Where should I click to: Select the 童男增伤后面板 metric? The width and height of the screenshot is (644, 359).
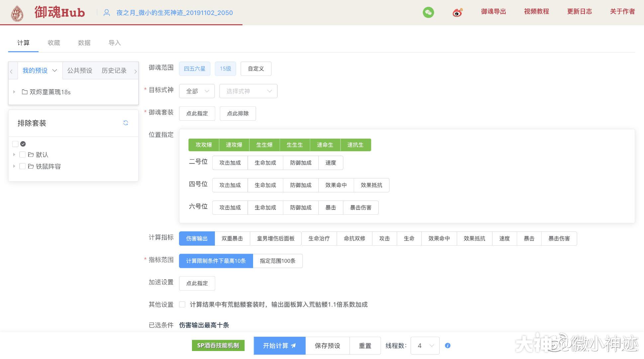tap(276, 239)
